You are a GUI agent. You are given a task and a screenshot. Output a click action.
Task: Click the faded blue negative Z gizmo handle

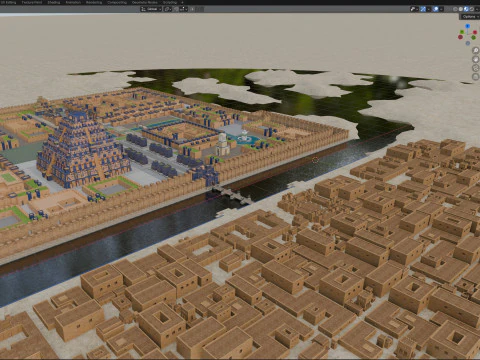coord(468,43)
